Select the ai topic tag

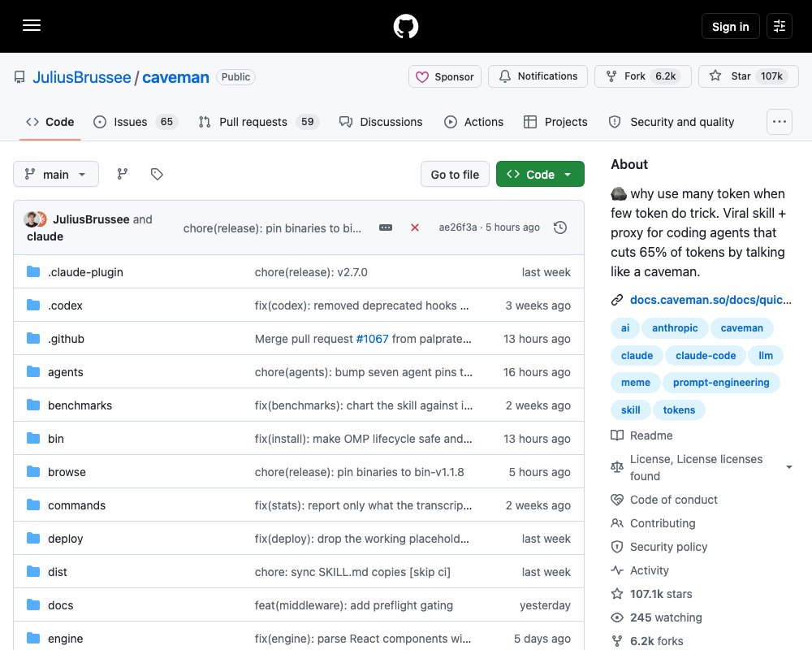click(625, 328)
